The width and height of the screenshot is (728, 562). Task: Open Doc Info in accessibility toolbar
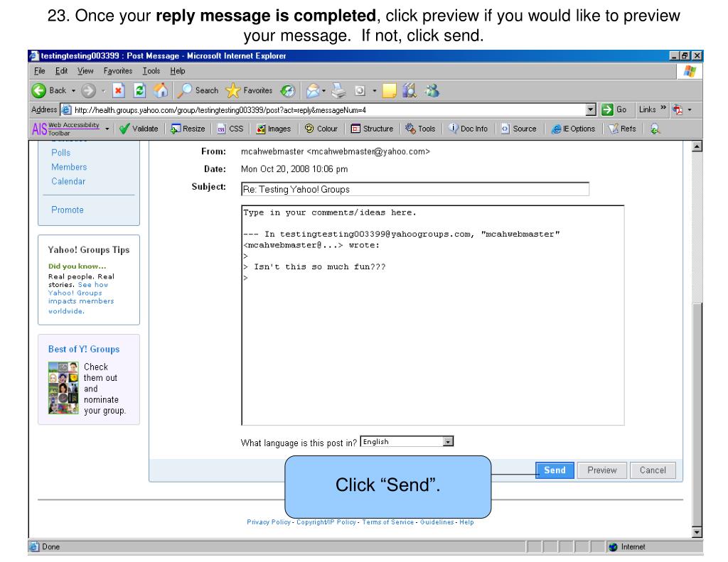(x=468, y=129)
